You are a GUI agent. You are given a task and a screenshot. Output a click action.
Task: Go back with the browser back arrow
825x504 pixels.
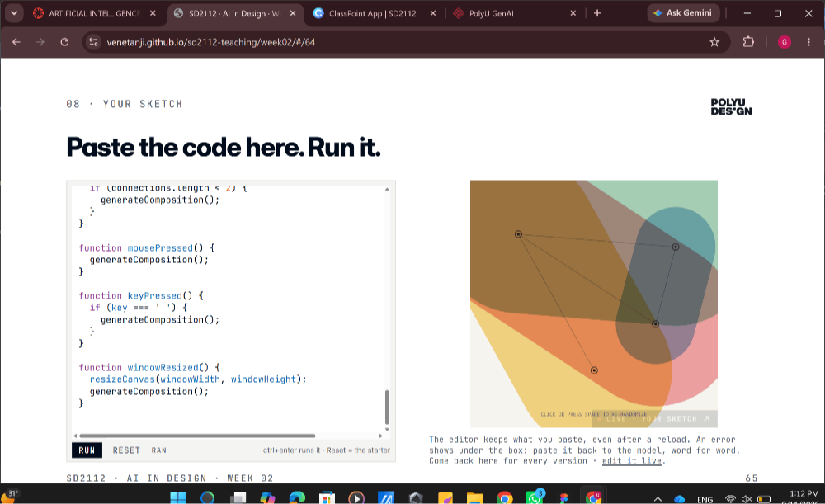click(x=16, y=42)
